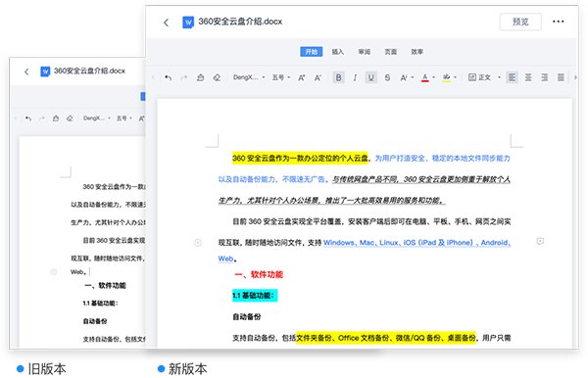Click the Windows、Mac、Linux hyperlinked text
588x378 pixels.
point(417,243)
